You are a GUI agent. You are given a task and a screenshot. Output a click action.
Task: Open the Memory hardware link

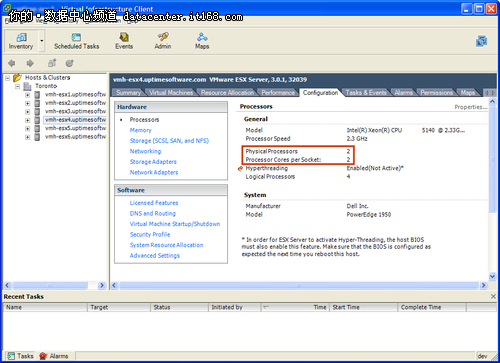pos(140,130)
